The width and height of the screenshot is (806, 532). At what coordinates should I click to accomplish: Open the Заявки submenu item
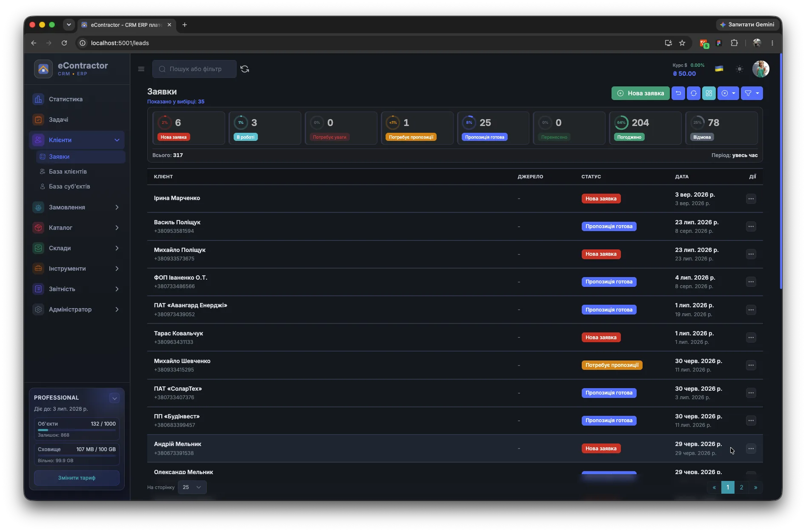point(81,157)
